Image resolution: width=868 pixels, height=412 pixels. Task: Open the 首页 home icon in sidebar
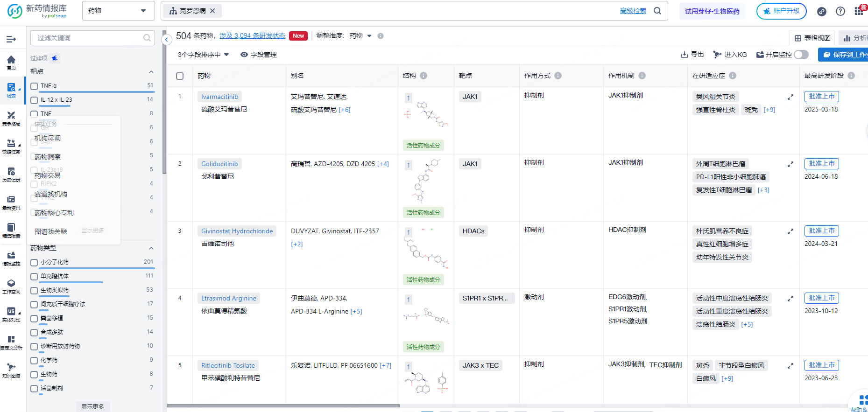coord(11,63)
